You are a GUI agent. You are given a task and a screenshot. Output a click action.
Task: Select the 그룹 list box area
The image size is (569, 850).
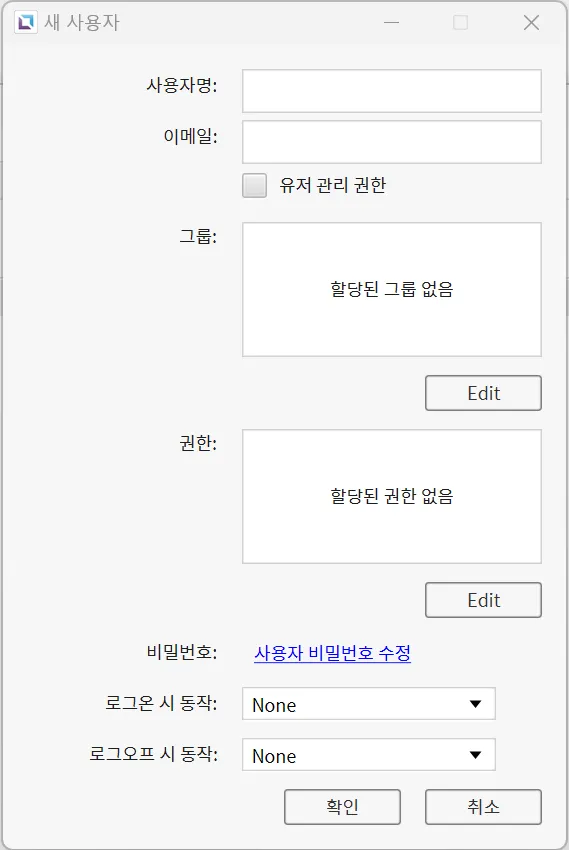coord(391,289)
